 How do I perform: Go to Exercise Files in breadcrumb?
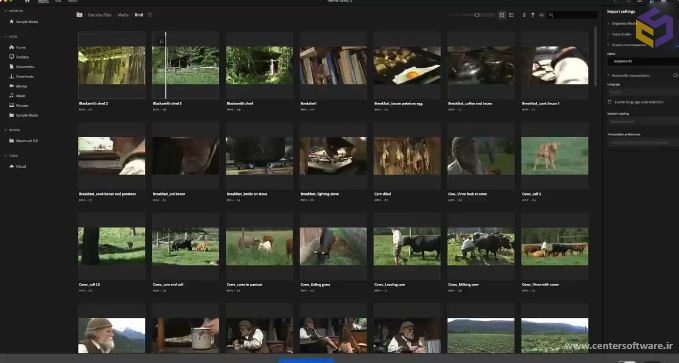coord(100,15)
